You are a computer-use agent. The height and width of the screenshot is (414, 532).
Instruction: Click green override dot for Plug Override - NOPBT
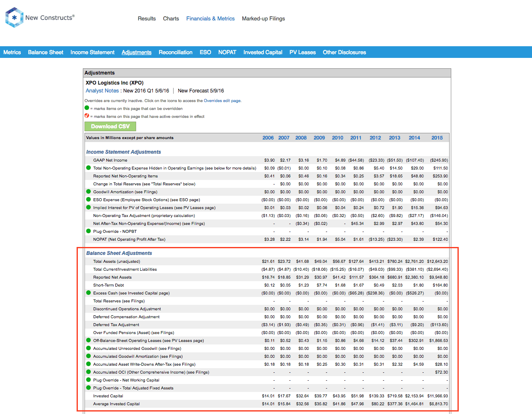tap(88, 231)
